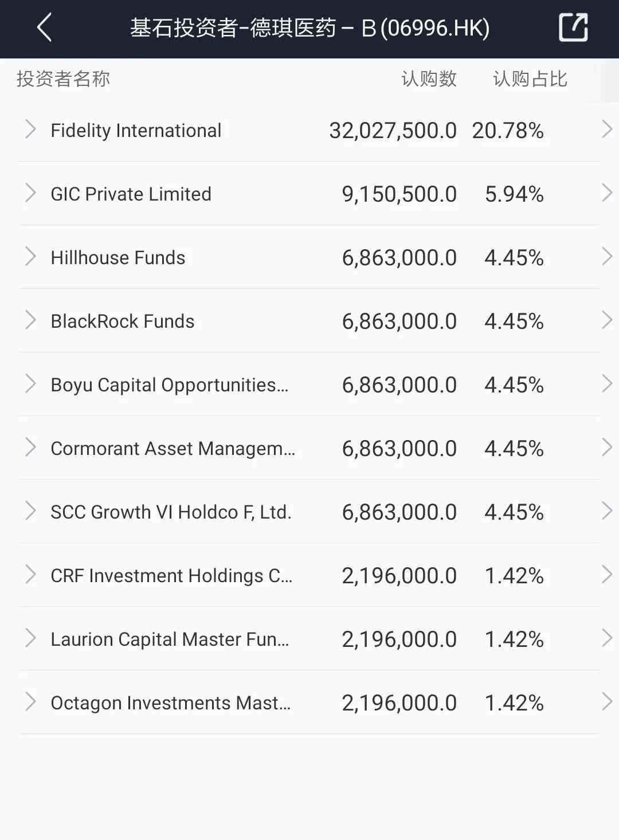The height and width of the screenshot is (840, 619).
Task: Sort by 认购数 column header
Action: click(x=429, y=79)
